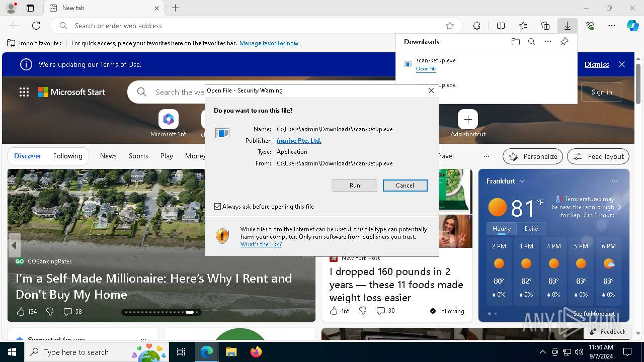Open Task View on the taskbar
The height and width of the screenshot is (362, 644).
click(x=181, y=352)
